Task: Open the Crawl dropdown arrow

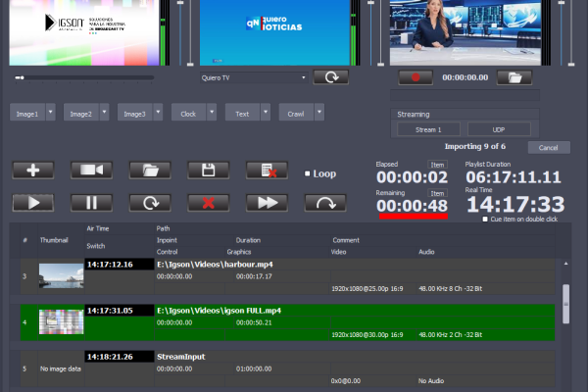Action: tap(319, 114)
